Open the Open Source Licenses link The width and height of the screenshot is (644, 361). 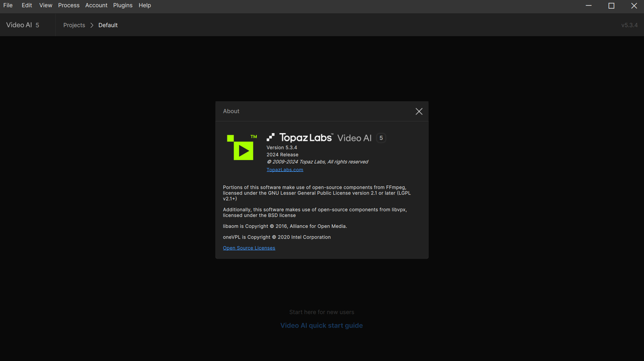click(249, 248)
